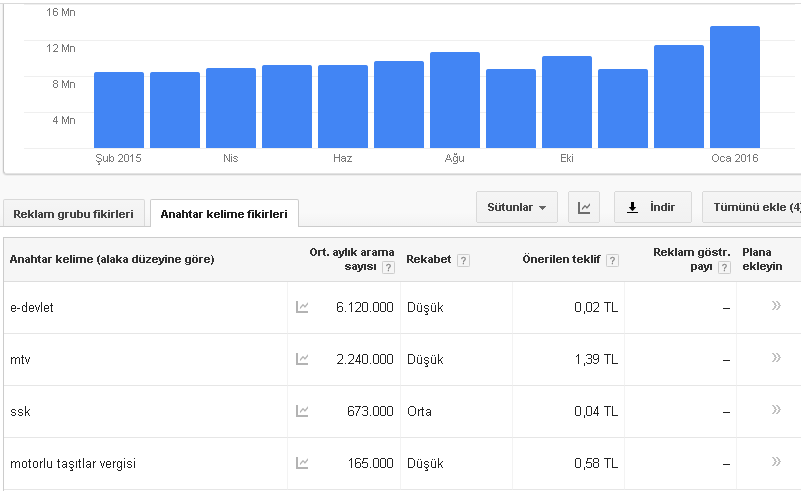Viewport: 801px width, 491px height.
Task: Open trend chart icon for mtv
Action: point(302,359)
